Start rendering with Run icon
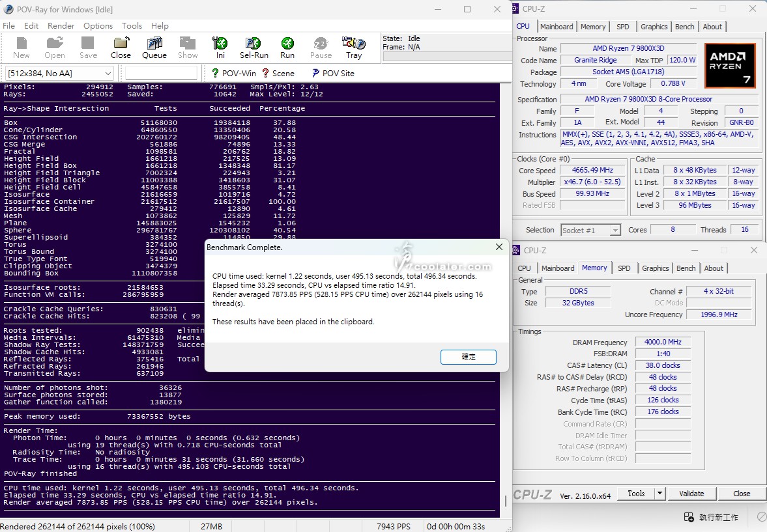Screen dimensions: 767x532 pos(287,44)
